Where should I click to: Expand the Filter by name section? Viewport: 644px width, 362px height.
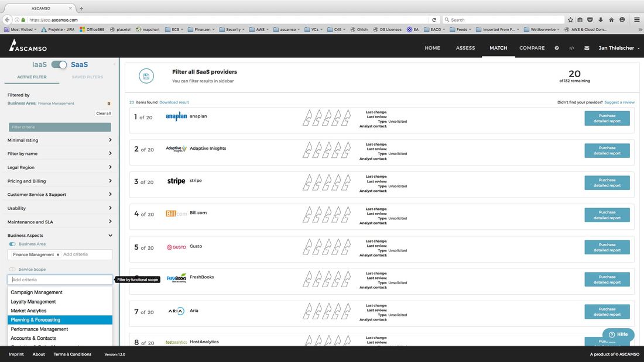(x=60, y=154)
